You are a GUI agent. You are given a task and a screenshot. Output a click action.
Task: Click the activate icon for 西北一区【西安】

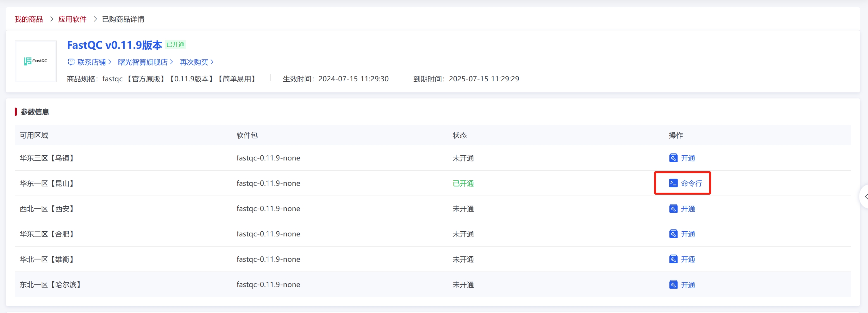(x=673, y=209)
